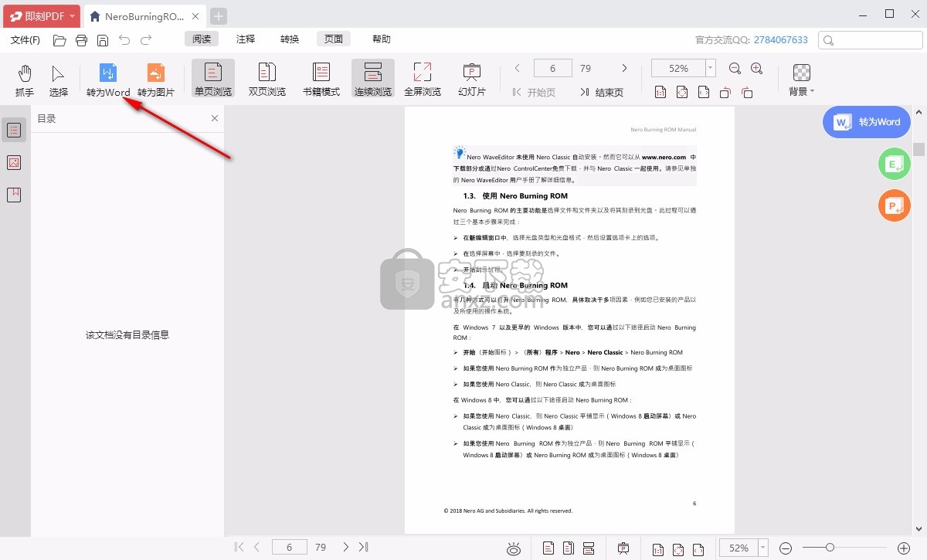
Task: Click the print icon in menu bar
Action: 81,40
